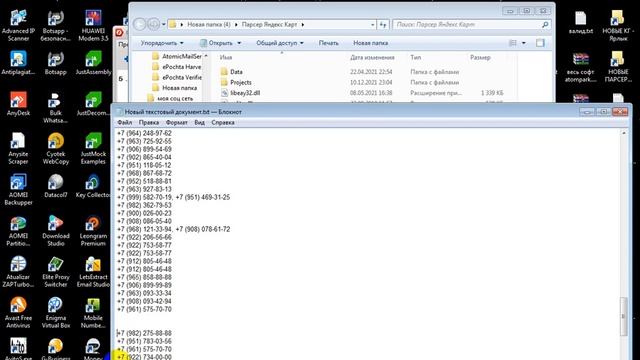The height and width of the screenshot is (360, 640).
Task: Open Mobile Number desktop icon
Action: tap(93, 313)
